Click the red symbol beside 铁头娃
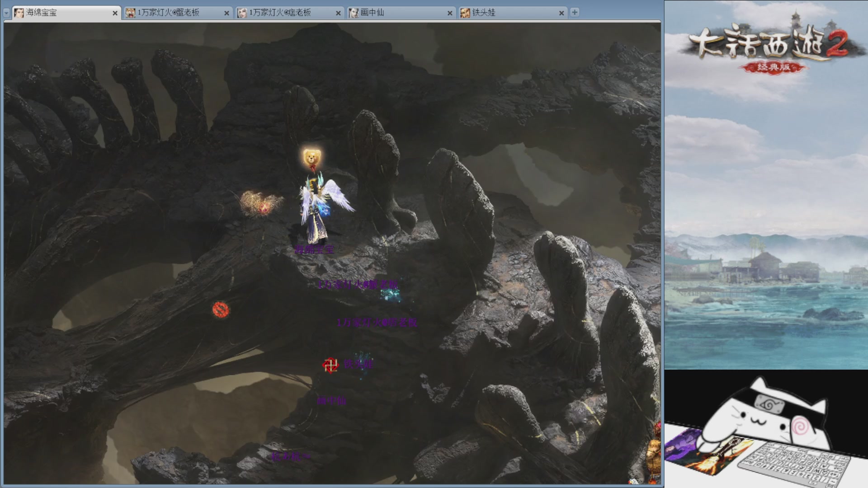 tap(330, 365)
